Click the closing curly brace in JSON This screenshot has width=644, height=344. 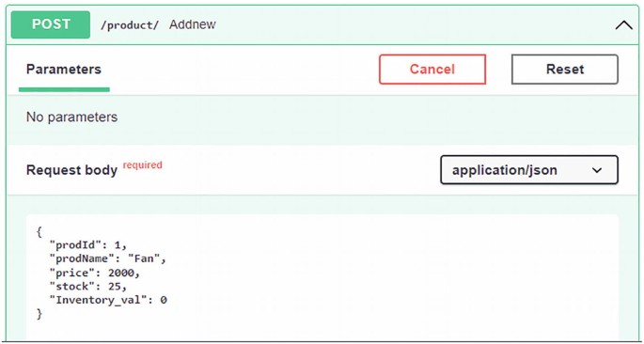tap(39, 314)
